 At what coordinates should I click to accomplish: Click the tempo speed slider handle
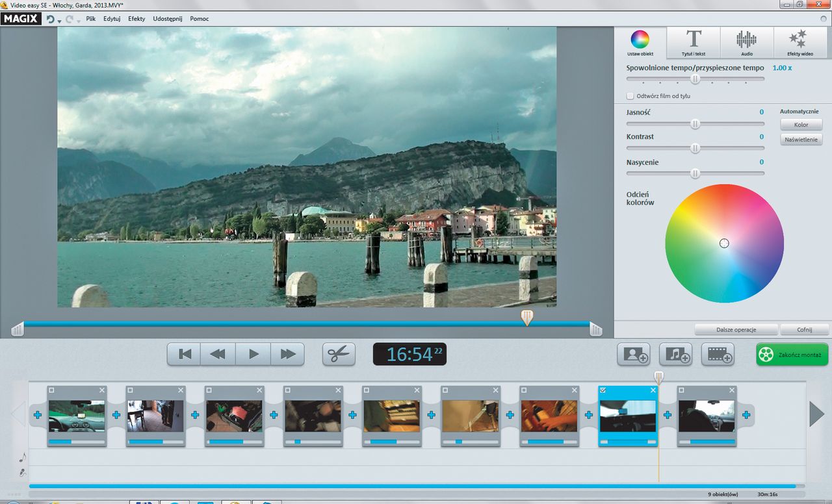pos(695,79)
